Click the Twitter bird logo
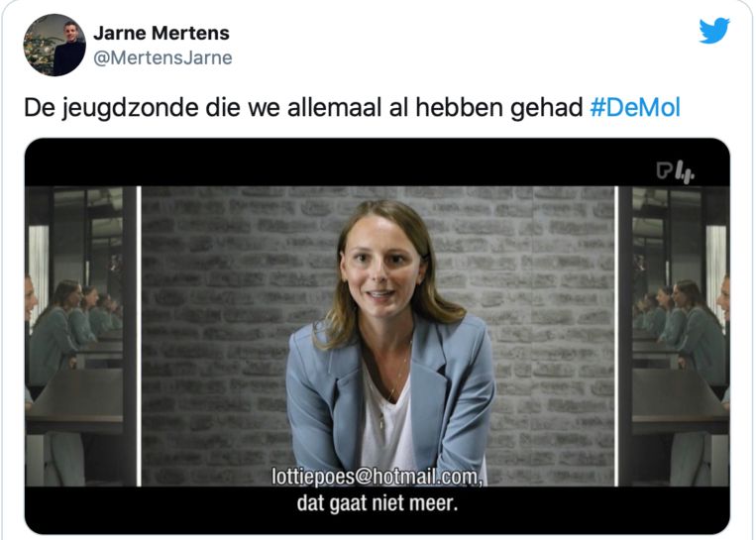The image size is (756, 540). tap(714, 31)
